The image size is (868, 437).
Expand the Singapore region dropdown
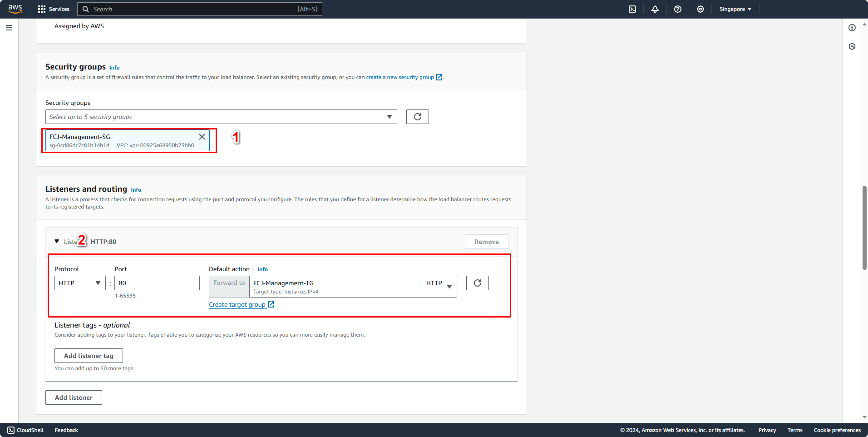coord(735,9)
